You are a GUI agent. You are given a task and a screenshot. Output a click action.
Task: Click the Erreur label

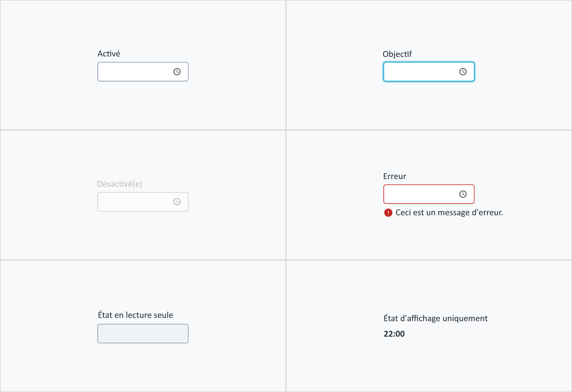pyautogui.click(x=394, y=176)
